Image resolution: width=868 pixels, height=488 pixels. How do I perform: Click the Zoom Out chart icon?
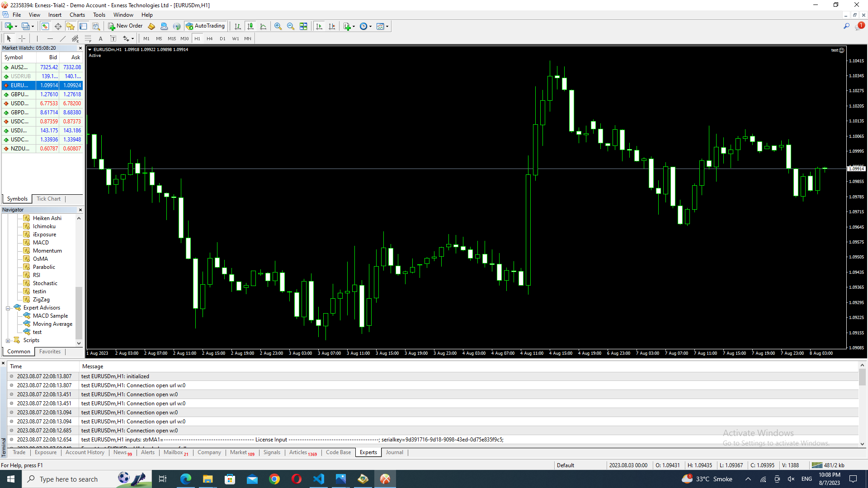click(291, 26)
